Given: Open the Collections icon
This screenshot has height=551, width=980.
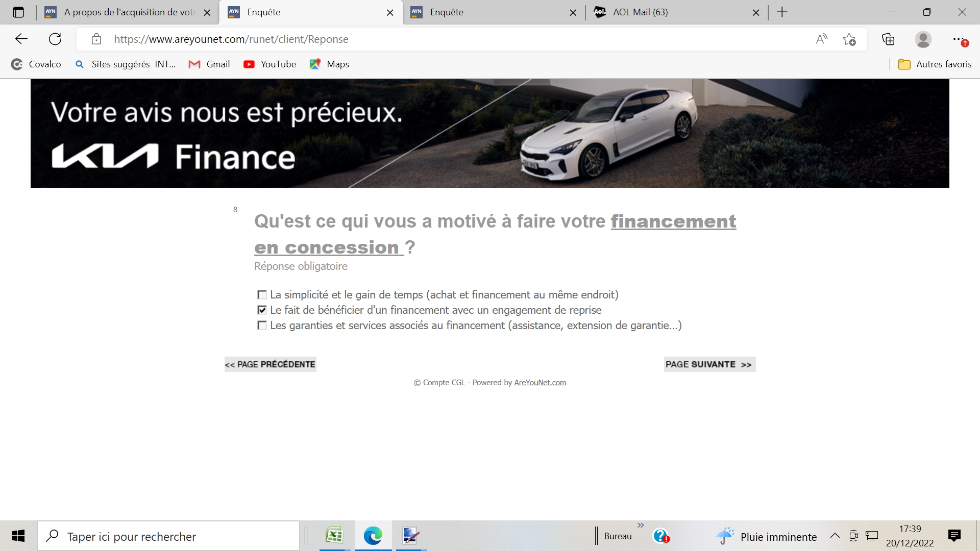Looking at the screenshot, I should point(888,39).
